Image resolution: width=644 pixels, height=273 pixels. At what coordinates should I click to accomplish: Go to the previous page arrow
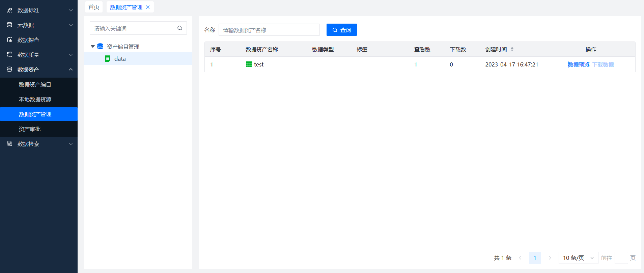(x=520, y=258)
